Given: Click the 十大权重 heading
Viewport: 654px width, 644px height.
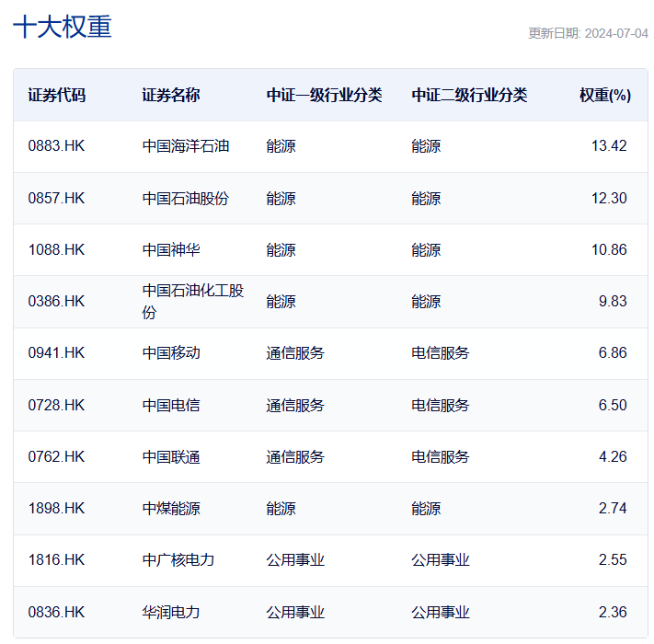Looking at the screenshot, I should click(63, 27).
